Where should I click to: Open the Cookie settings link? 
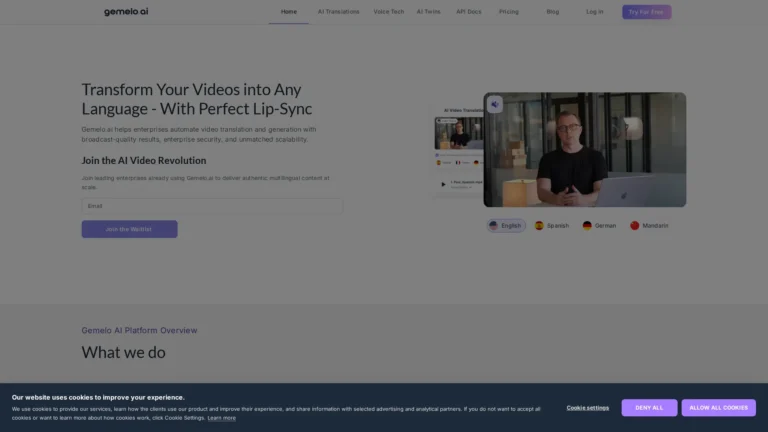pyautogui.click(x=587, y=408)
